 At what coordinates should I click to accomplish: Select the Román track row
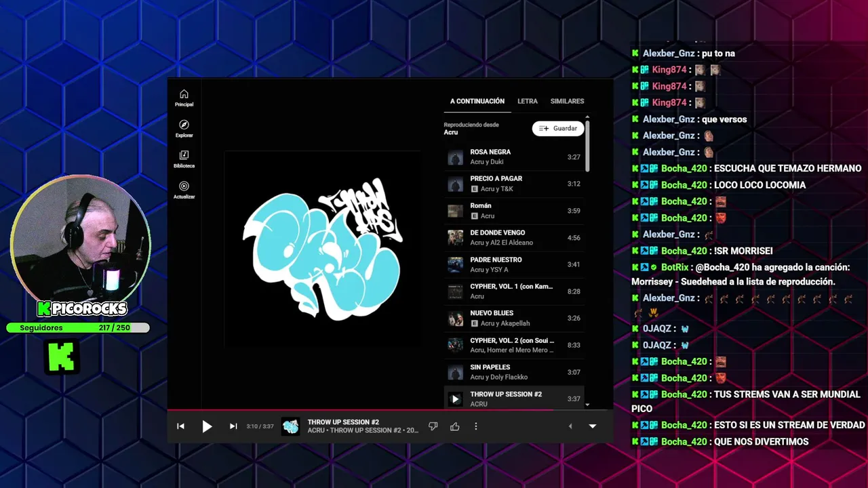pyautogui.click(x=513, y=211)
